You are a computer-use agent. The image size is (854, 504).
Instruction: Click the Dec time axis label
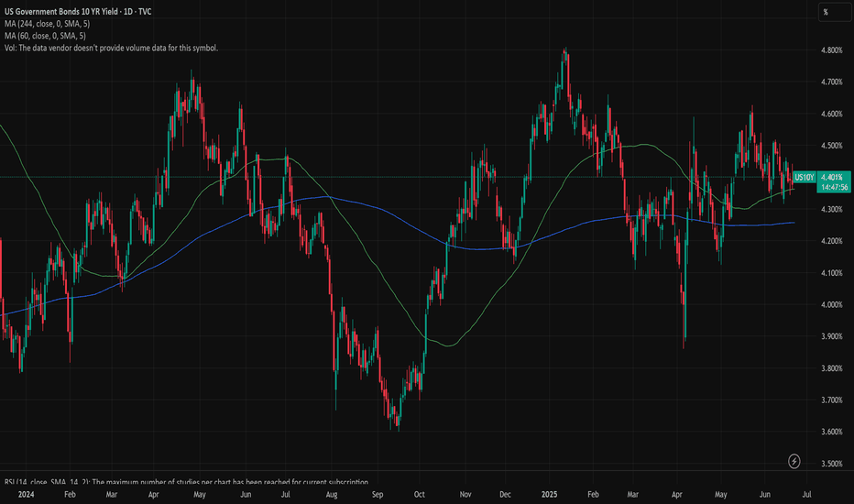pyautogui.click(x=505, y=494)
